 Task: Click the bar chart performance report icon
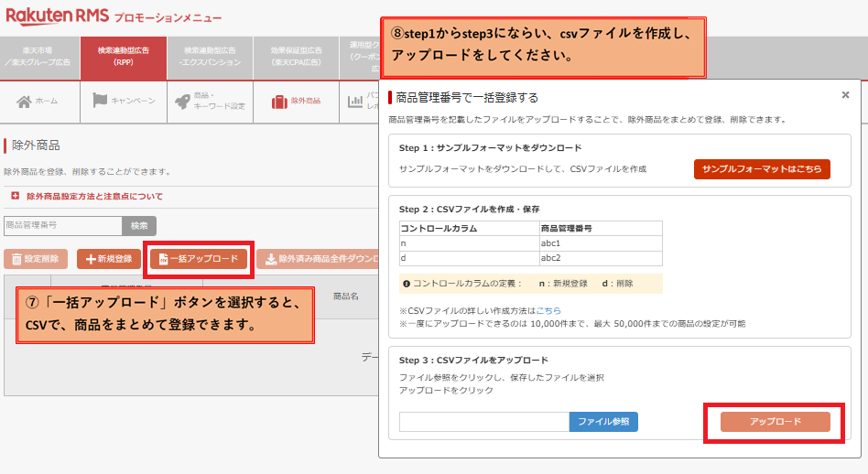[355, 101]
